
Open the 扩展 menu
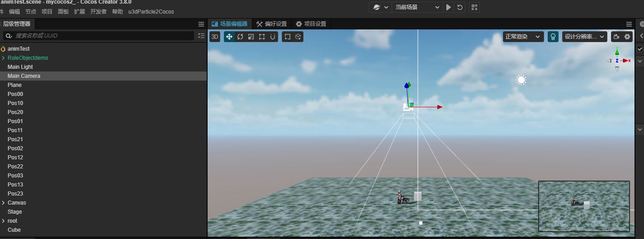(80, 12)
